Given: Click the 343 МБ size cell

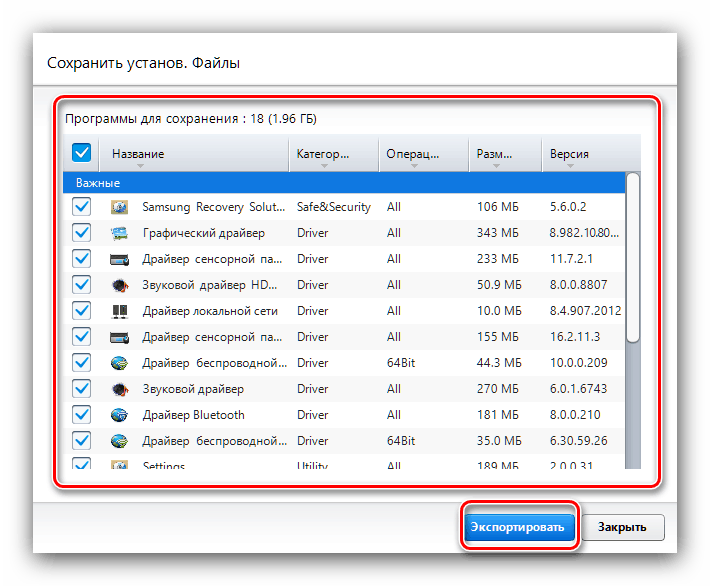Looking at the screenshot, I should (498, 233).
